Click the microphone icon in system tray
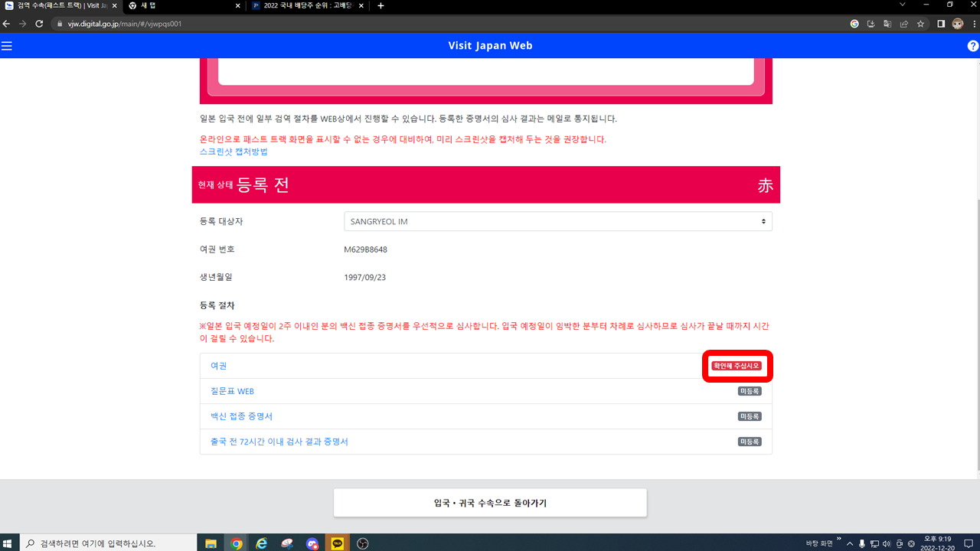This screenshot has height=551, width=980. pos(862,543)
